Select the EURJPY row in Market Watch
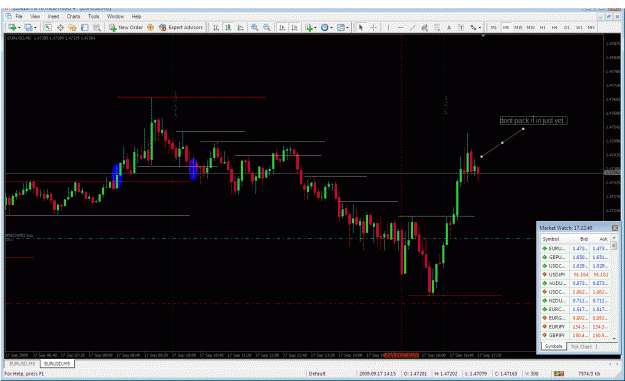 (576, 327)
